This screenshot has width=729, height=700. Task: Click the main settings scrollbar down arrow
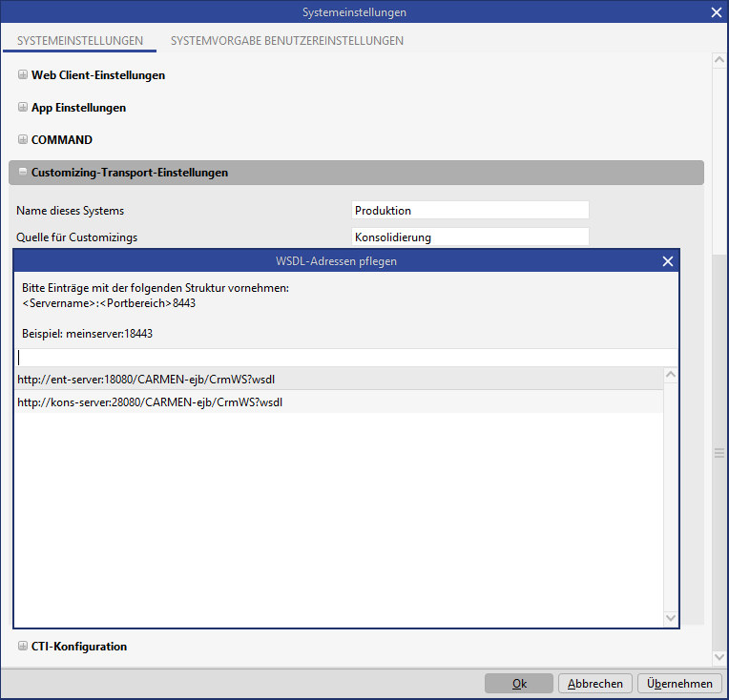[x=719, y=657]
